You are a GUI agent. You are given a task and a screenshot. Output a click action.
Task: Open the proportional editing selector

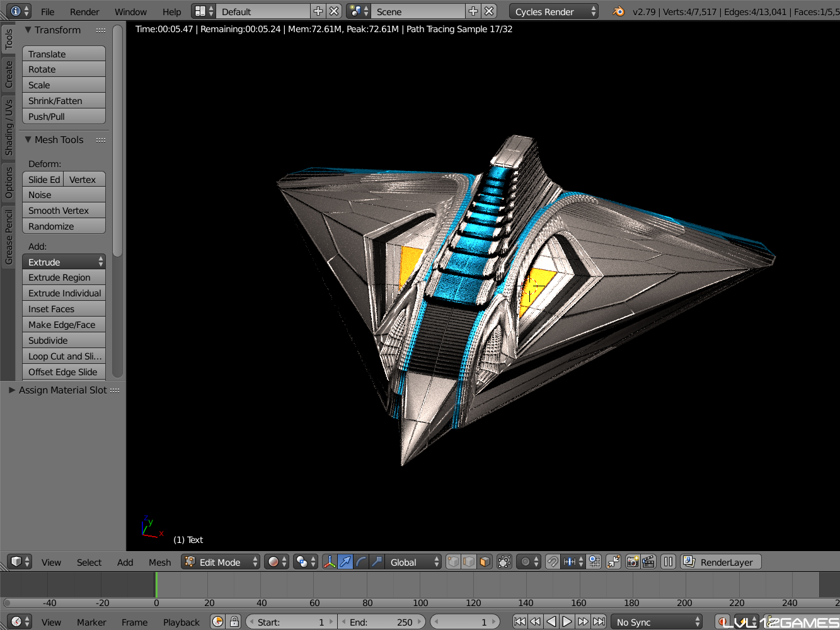pos(528,562)
